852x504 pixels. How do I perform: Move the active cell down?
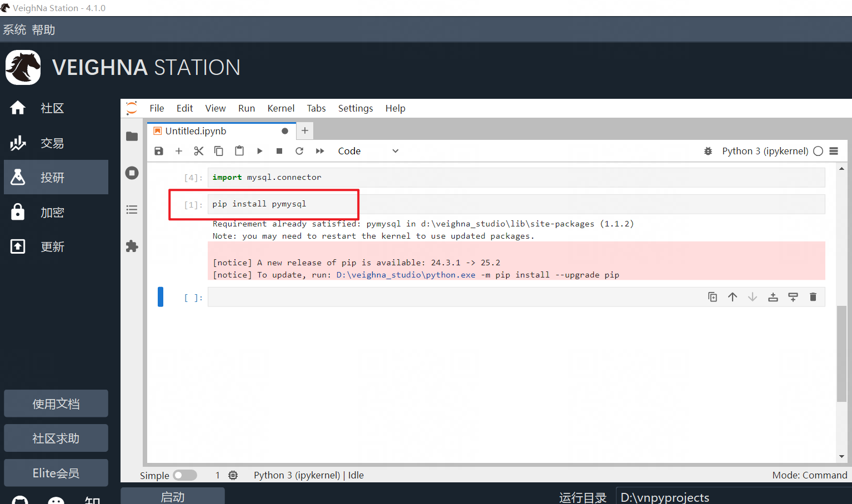click(753, 297)
